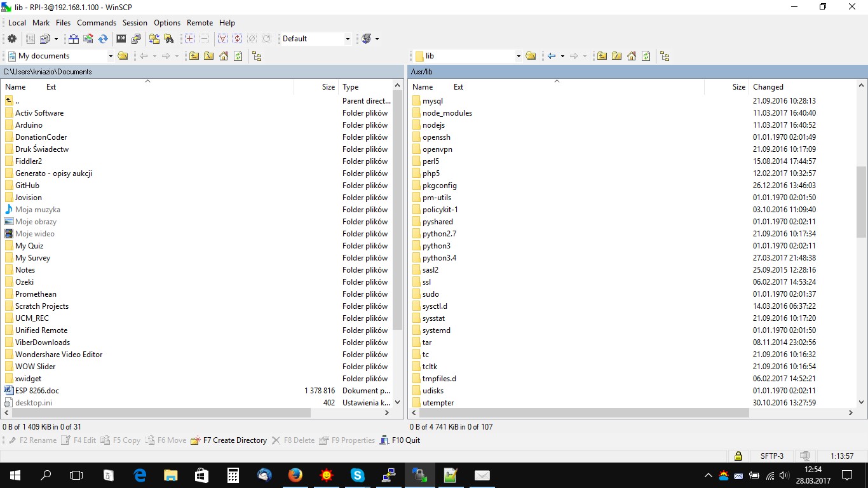Open Windows Start button

coord(15,475)
